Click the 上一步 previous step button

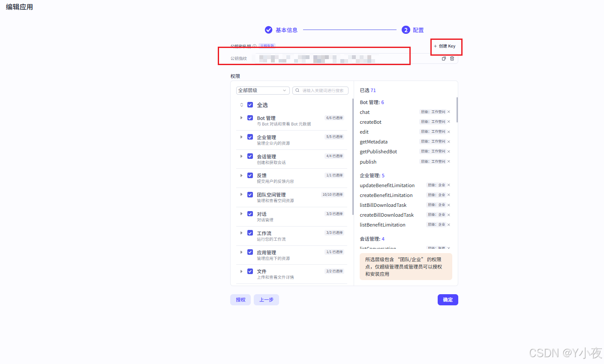point(266,299)
